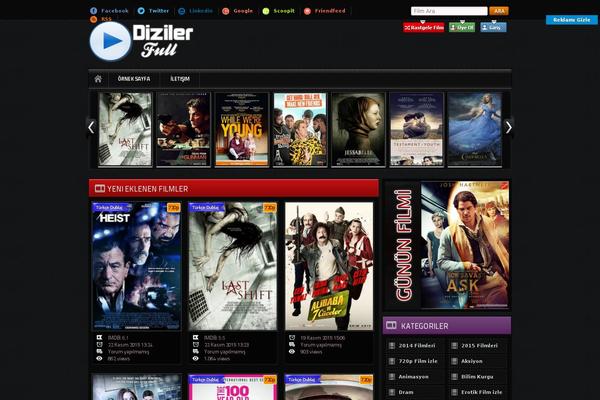
Task: Open Last Shift poster in carousel
Action: click(x=125, y=129)
